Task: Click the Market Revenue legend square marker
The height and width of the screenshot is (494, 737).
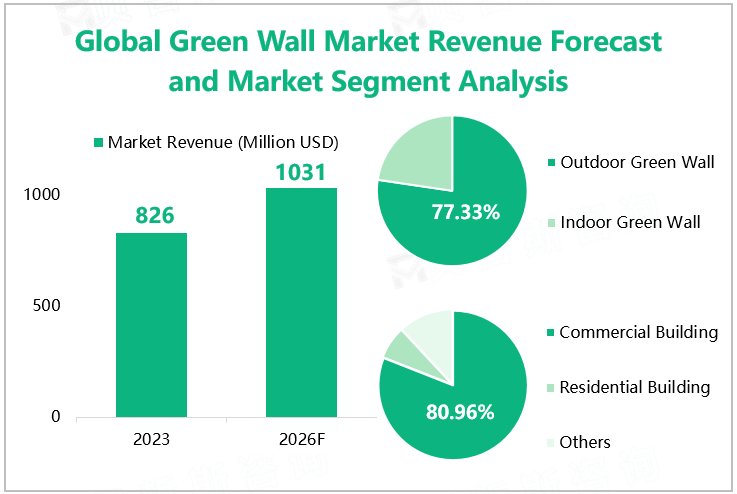Action: pos(98,142)
